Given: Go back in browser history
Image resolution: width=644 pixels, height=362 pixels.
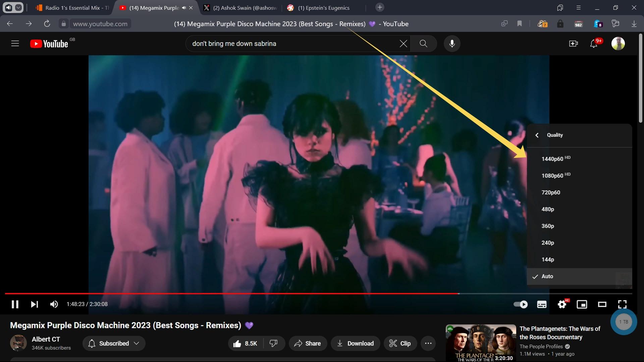Looking at the screenshot, I should pyautogui.click(x=10, y=24).
